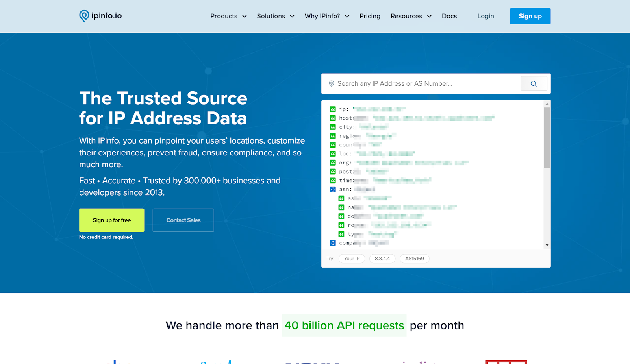Click quote icon beside nested 'do' row
The width and height of the screenshot is (630, 364).
[341, 216]
